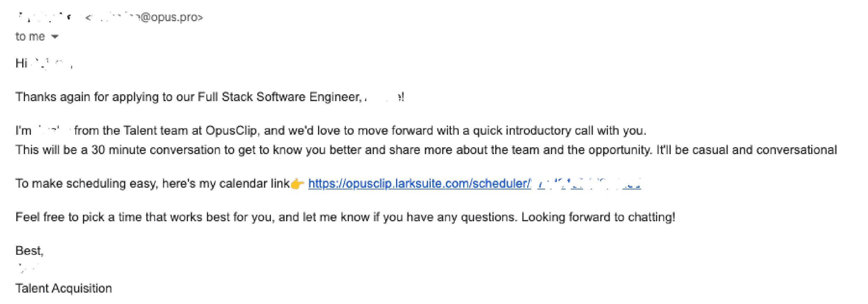Click the "Hi" greeting line
868x304 pixels.
(x=22, y=63)
